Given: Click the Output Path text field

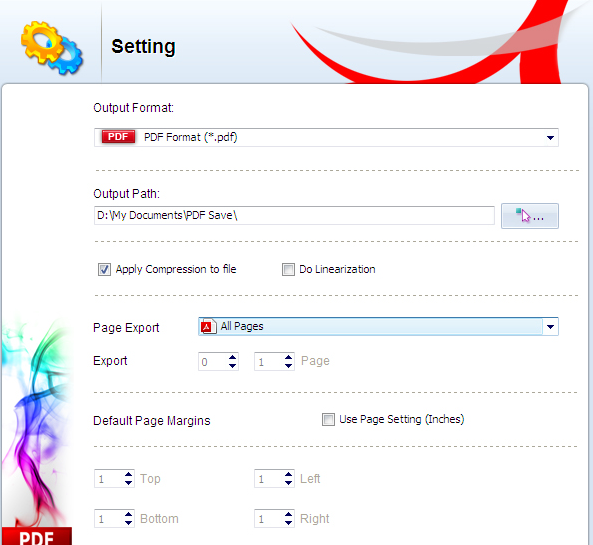Looking at the screenshot, I should pyautogui.click(x=294, y=216).
